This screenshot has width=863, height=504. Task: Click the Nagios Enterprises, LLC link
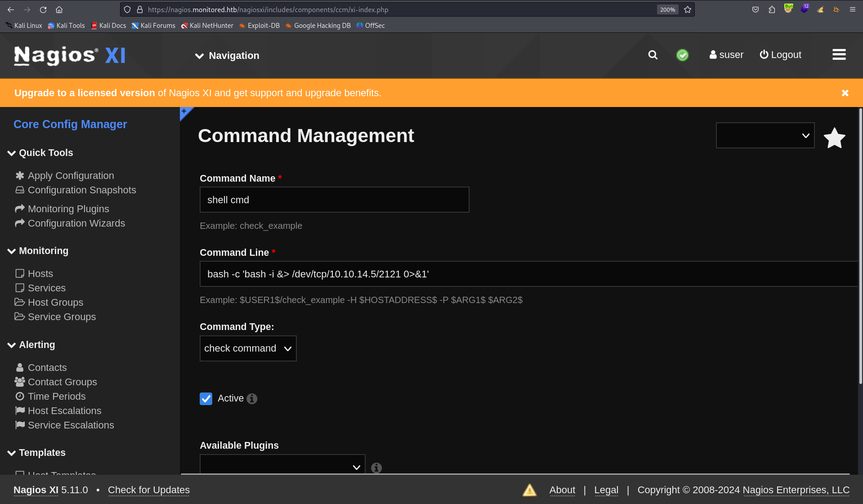(x=796, y=490)
